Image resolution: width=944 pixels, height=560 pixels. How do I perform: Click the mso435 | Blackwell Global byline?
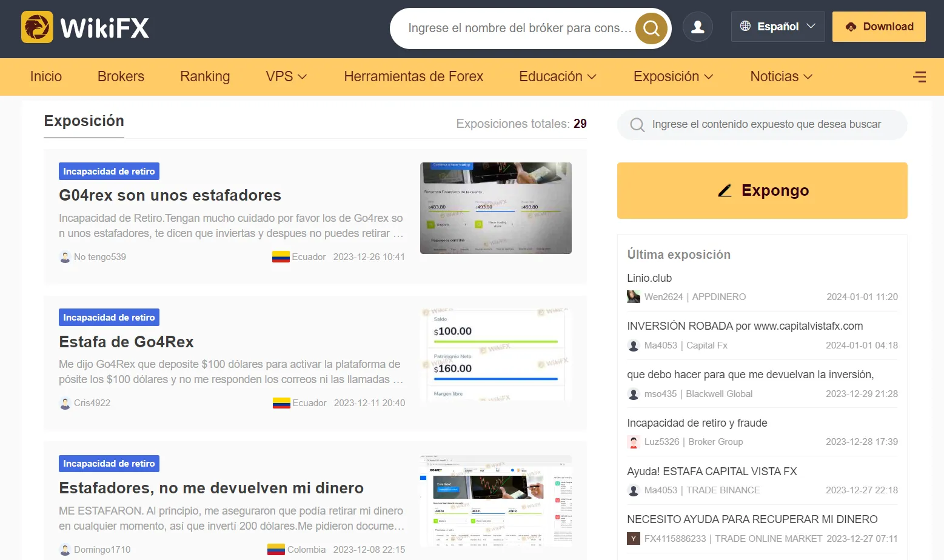tap(698, 394)
